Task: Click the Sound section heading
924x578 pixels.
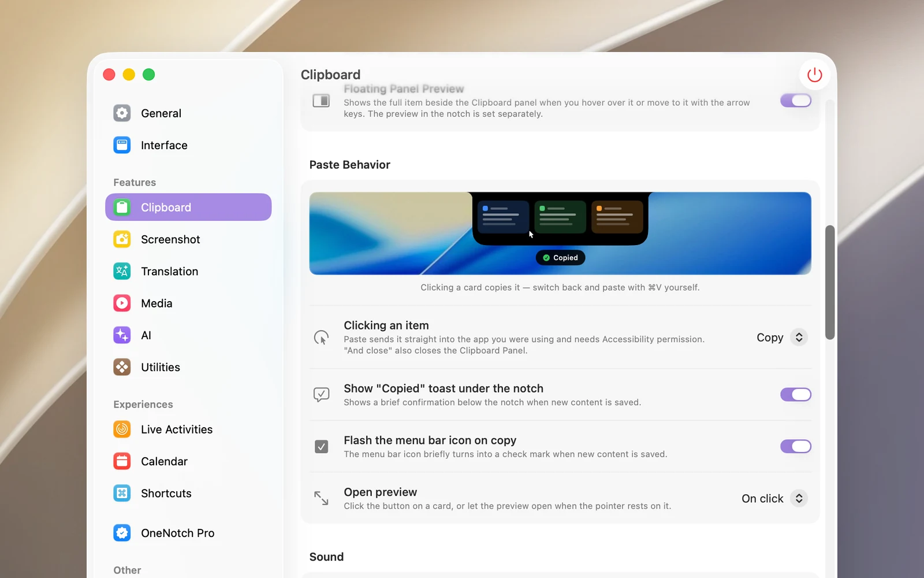Action: [326, 557]
